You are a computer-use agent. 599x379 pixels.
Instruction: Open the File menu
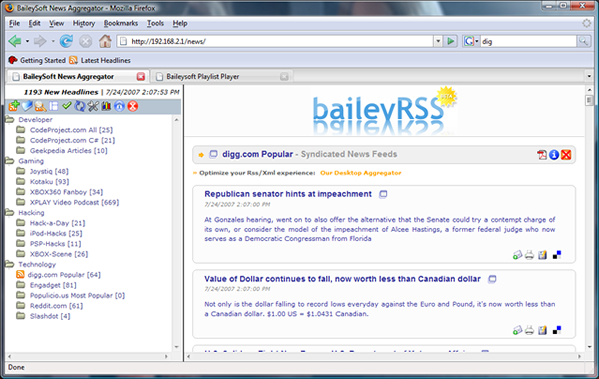15,23
